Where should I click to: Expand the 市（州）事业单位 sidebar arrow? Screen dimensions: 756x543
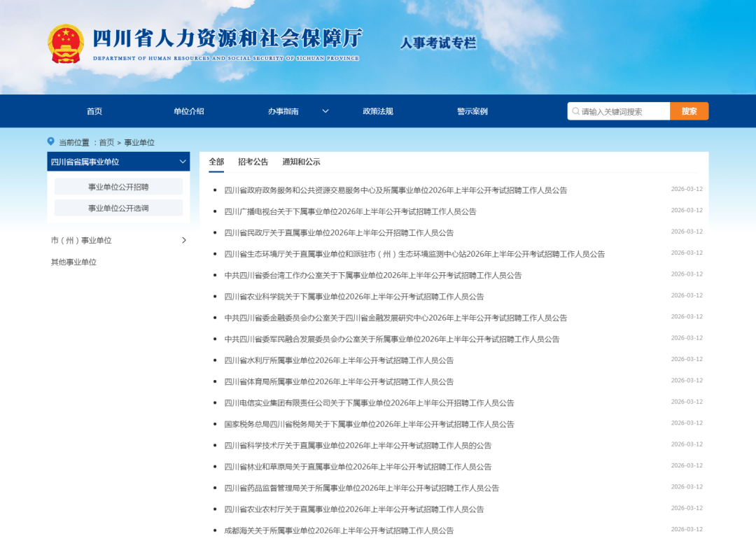(x=184, y=240)
